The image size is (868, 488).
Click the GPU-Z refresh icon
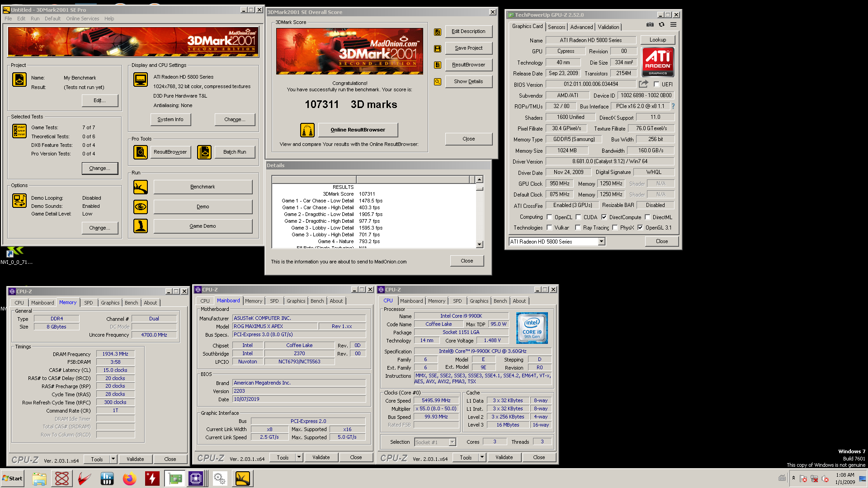coord(661,25)
